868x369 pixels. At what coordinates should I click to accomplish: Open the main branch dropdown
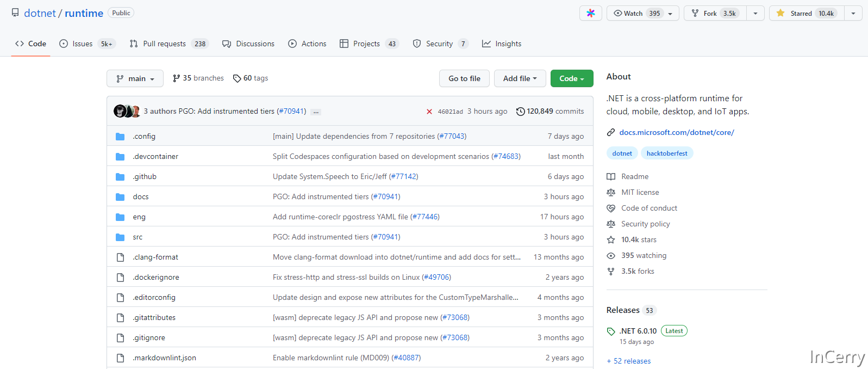click(x=135, y=79)
